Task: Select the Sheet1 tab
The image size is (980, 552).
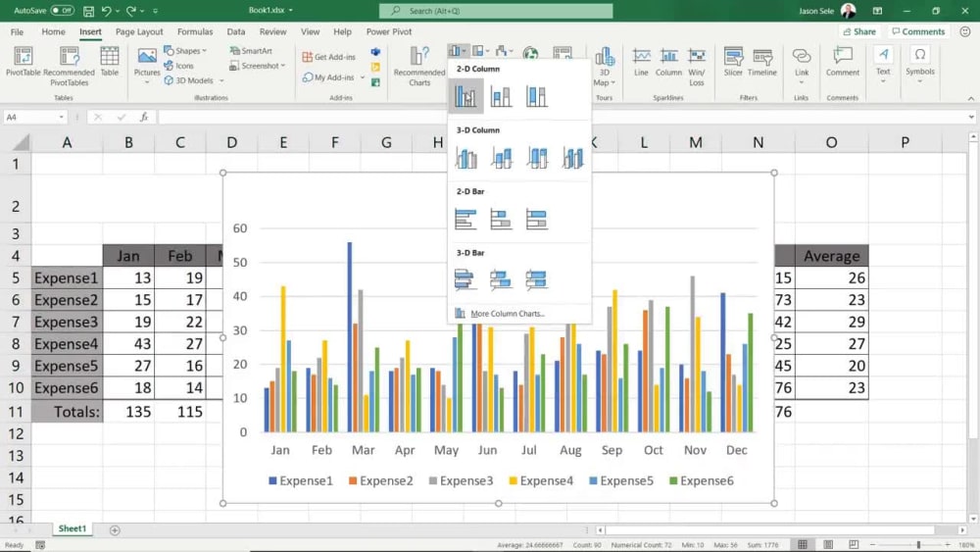Action: click(x=73, y=528)
